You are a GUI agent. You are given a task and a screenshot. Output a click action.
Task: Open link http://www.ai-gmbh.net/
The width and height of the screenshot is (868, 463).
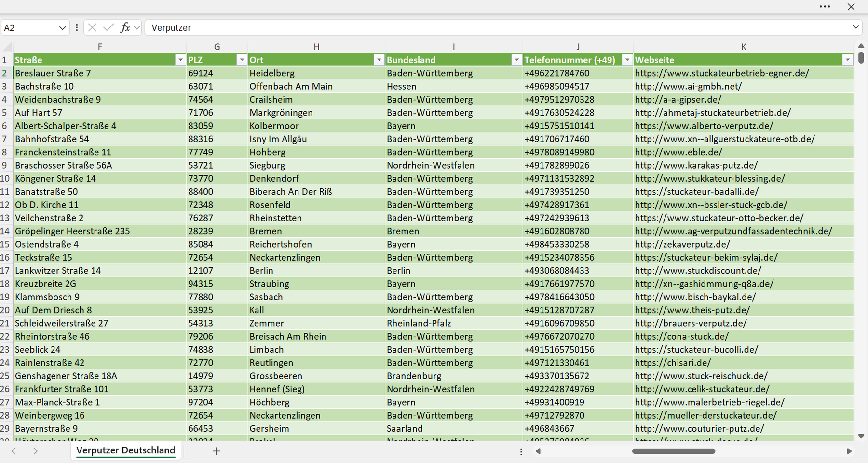[688, 86]
